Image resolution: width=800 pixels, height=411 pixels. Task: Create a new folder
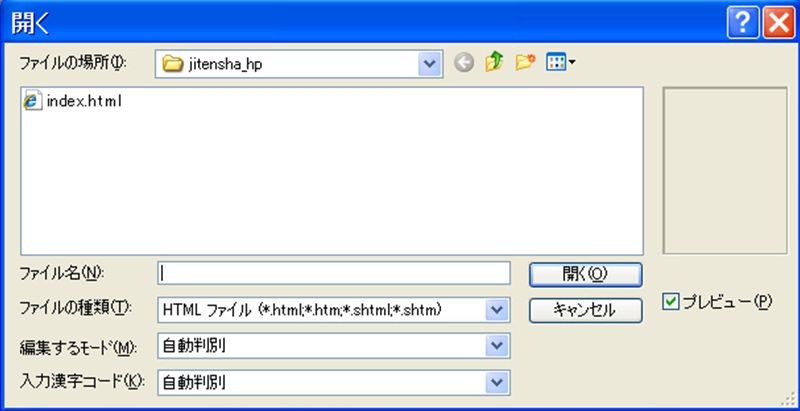click(525, 63)
